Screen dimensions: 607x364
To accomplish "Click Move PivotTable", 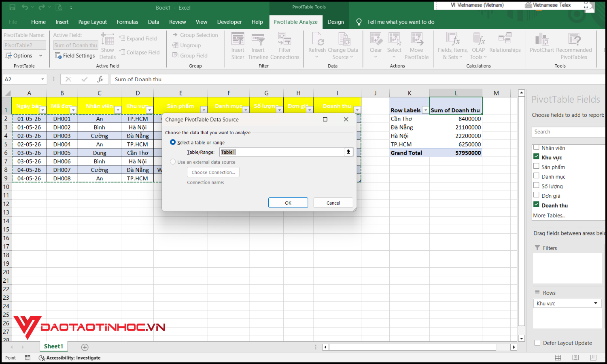I will 416,46.
